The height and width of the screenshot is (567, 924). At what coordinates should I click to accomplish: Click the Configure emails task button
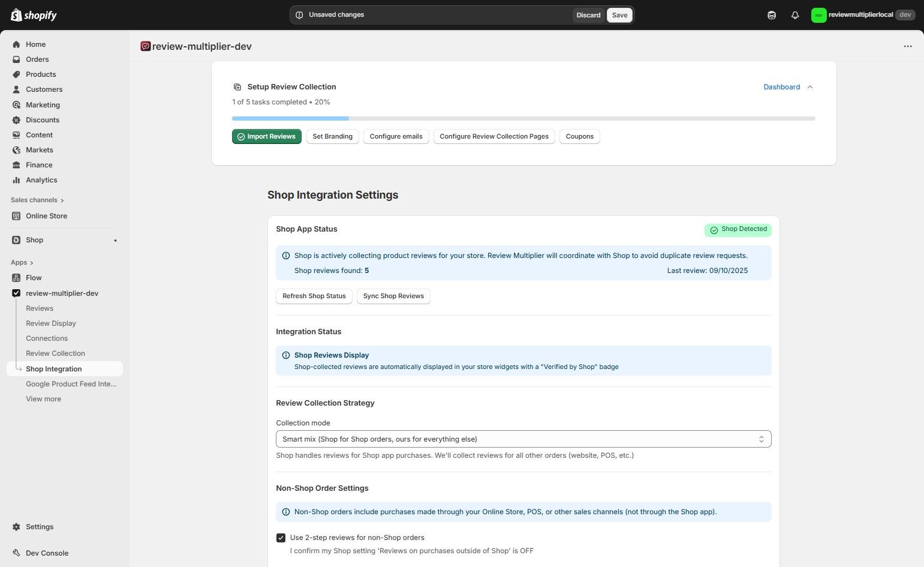pyautogui.click(x=396, y=137)
